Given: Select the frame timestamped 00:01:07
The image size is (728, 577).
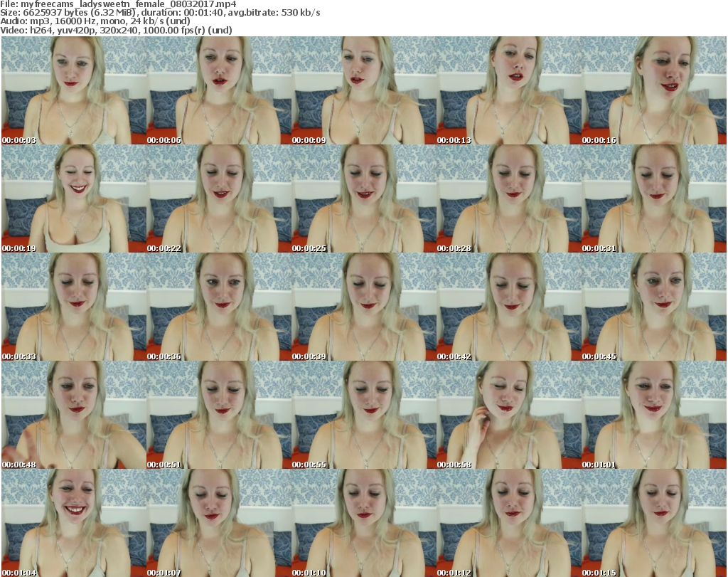Looking at the screenshot, I should (x=219, y=523).
